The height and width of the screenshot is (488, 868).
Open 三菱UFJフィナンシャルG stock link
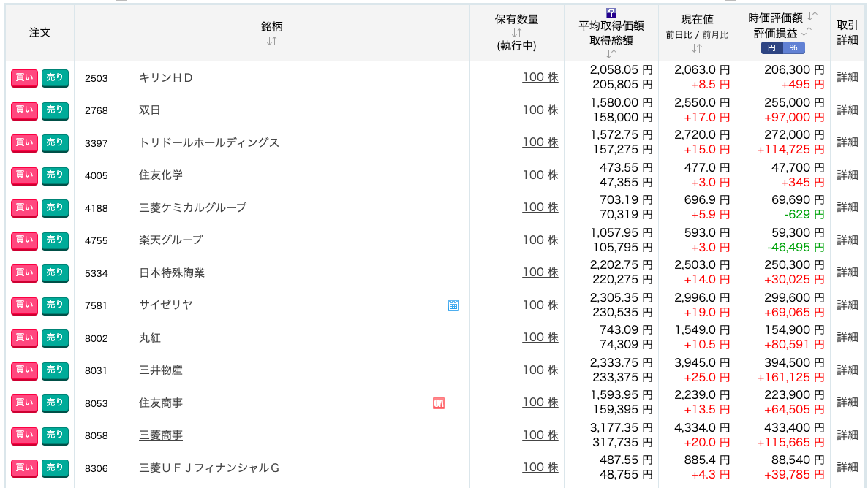click(209, 468)
